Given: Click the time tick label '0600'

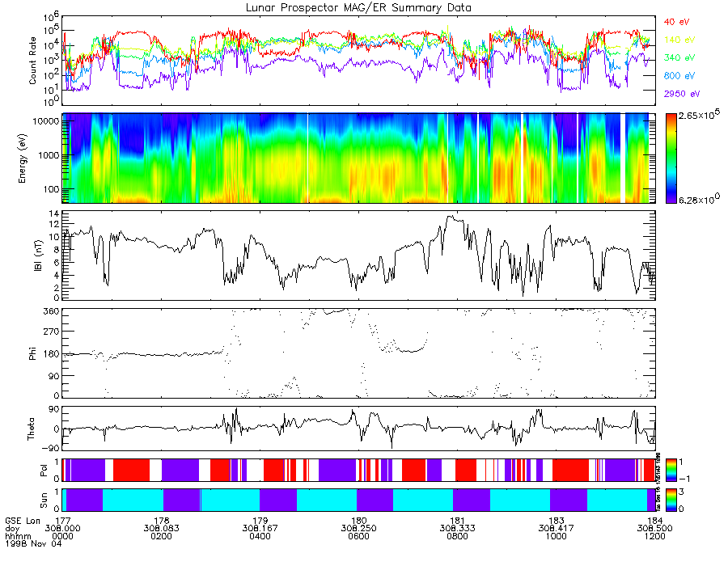Looking at the screenshot, I should click(358, 536).
